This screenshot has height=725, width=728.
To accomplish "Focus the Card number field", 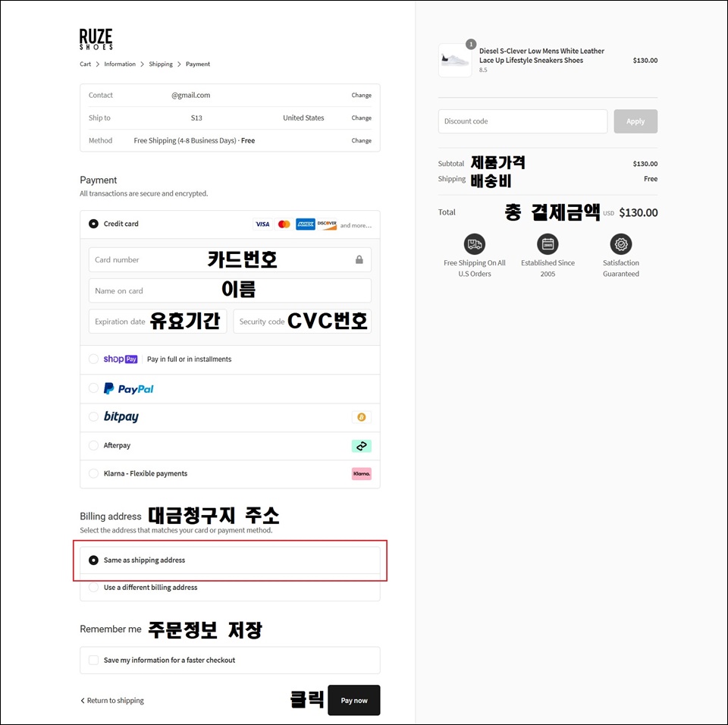I will click(x=230, y=259).
